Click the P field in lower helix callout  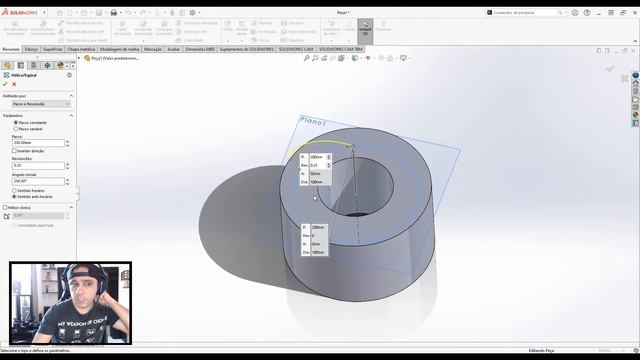[x=318, y=227]
